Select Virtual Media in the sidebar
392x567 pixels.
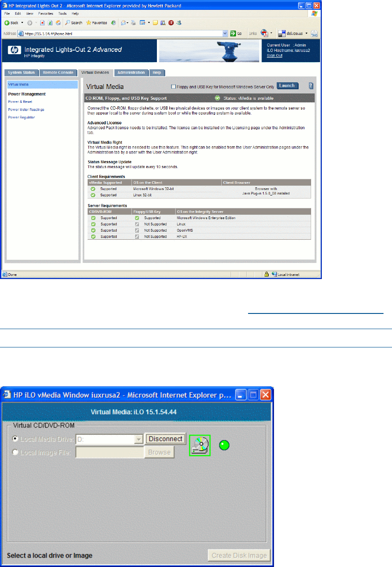point(42,84)
